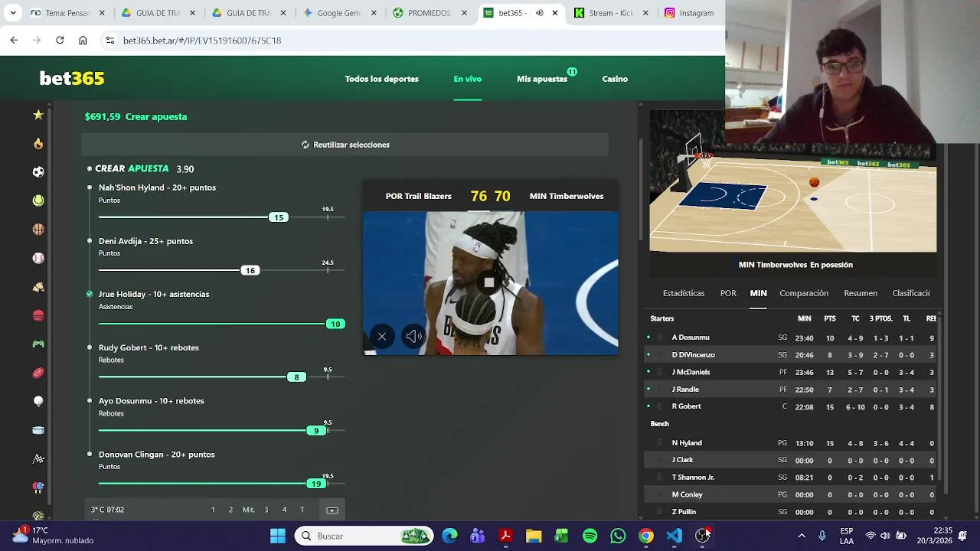
Task: Select table tennis icon in sidebar
Action: [38, 487]
